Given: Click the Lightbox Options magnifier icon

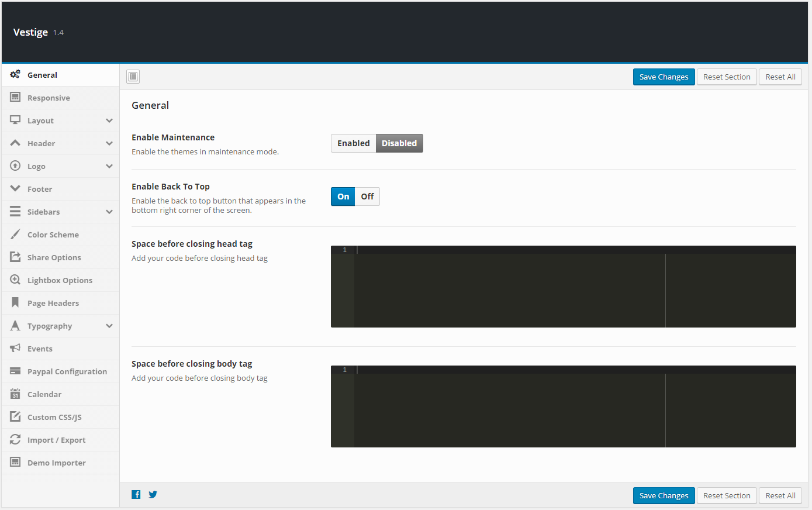Looking at the screenshot, I should click(x=15, y=280).
